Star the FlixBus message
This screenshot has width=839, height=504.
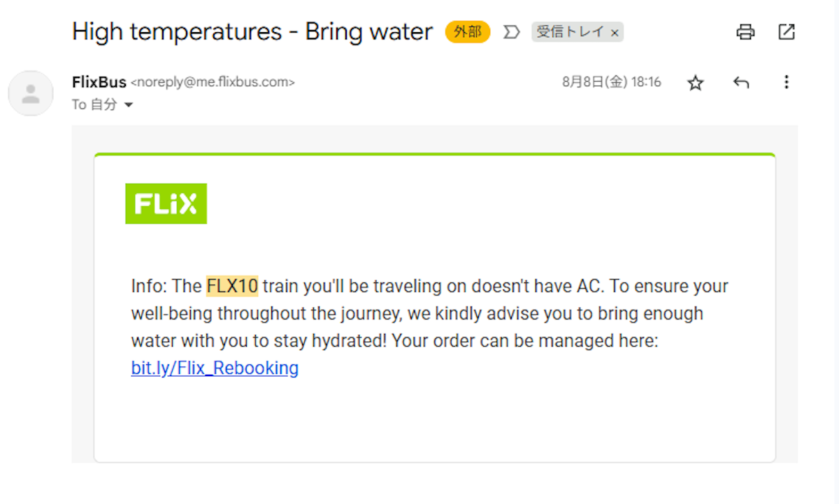pos(695,83)
